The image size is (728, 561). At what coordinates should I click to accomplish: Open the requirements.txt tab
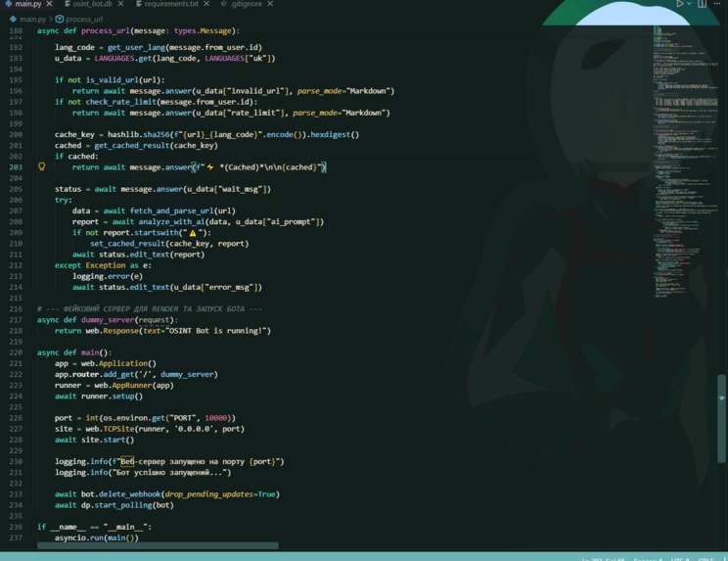[171, 4]
